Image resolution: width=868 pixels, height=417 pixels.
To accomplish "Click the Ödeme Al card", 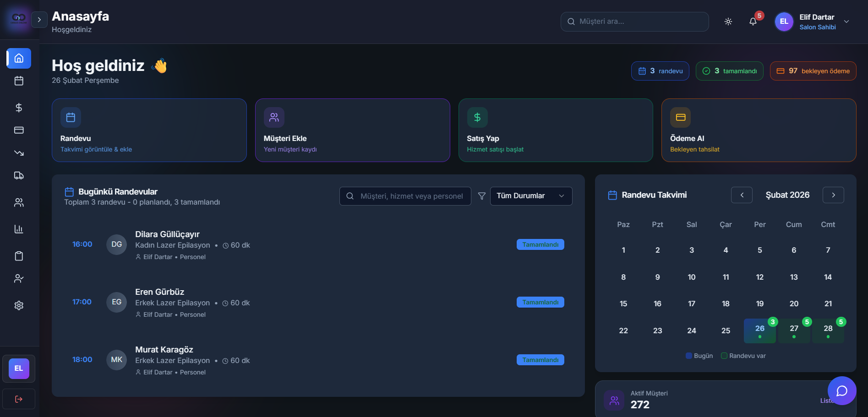I will coord(758,130).
